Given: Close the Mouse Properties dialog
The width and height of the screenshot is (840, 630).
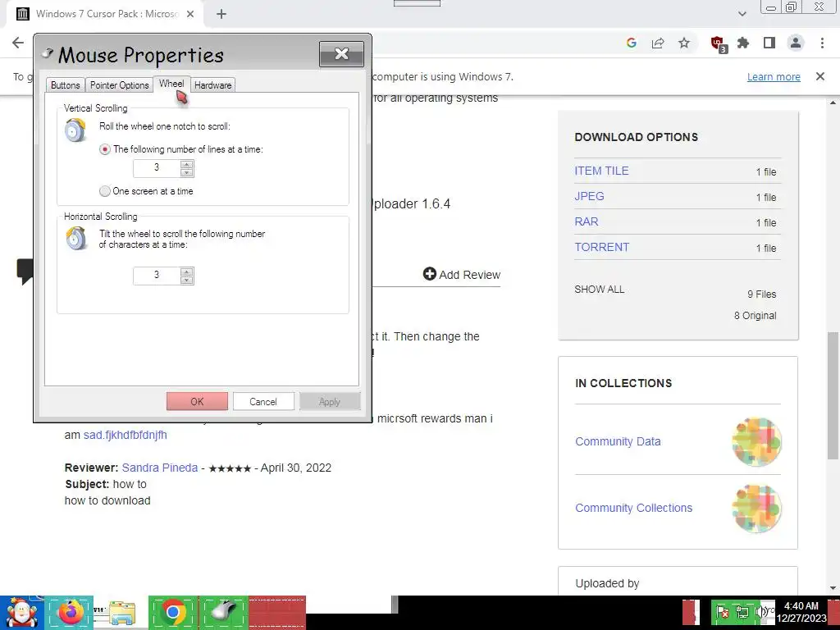Looking at the screenshot, I should (x=341, y=53).
